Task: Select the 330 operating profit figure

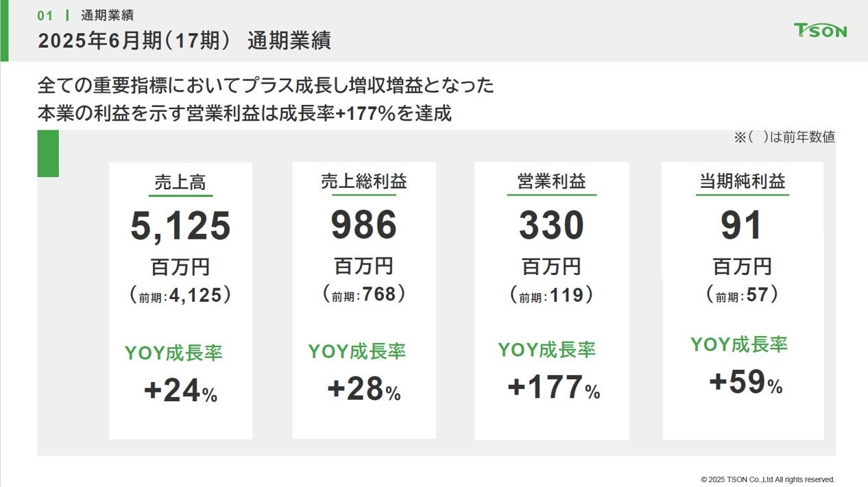Action: (551, 226)
